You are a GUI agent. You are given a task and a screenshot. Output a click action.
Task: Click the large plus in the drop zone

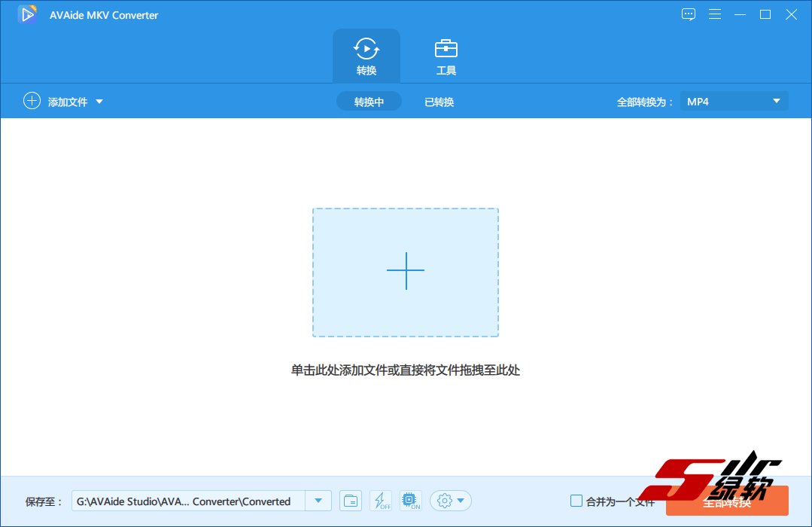click(x=406, y=271)
